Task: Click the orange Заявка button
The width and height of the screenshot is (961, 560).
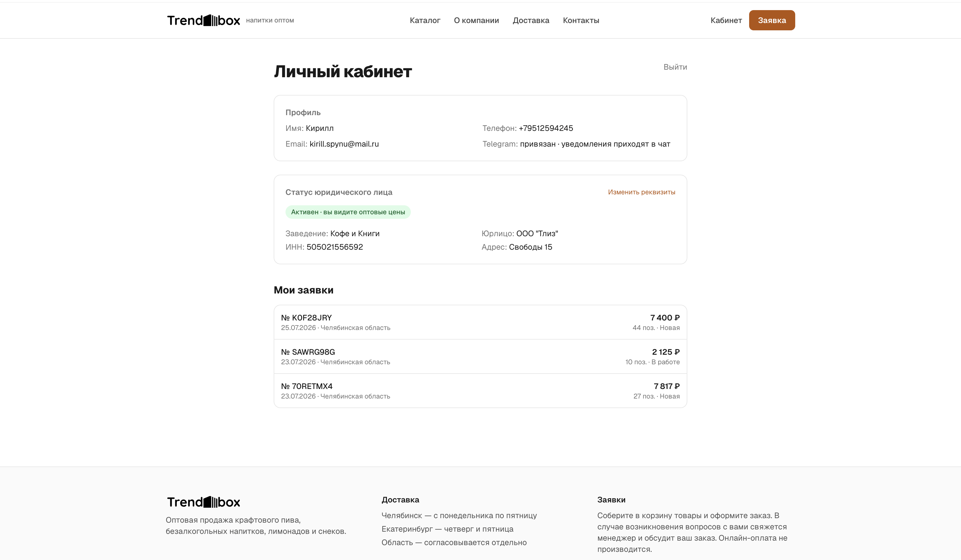Action: click(x=772, y=20)
